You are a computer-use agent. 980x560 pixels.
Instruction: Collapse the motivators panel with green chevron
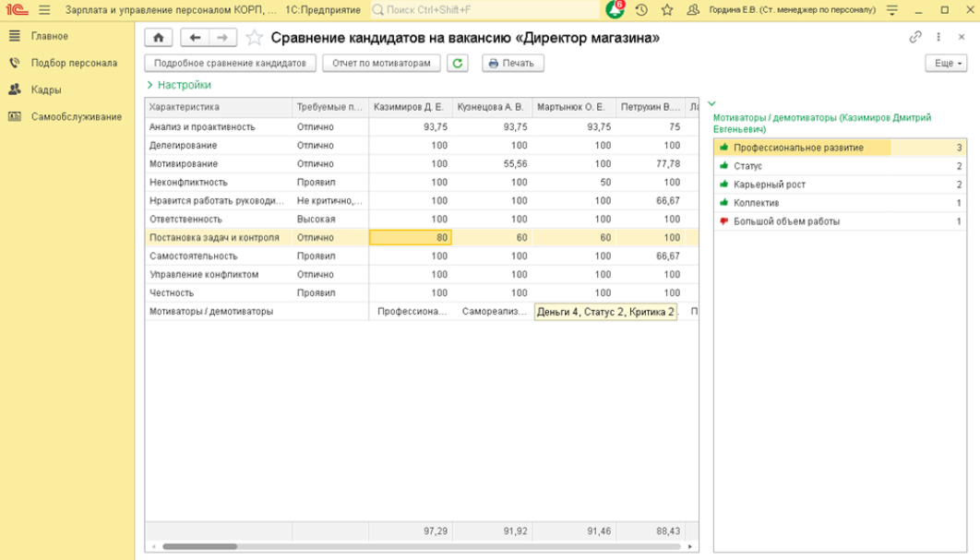[712, 104]
